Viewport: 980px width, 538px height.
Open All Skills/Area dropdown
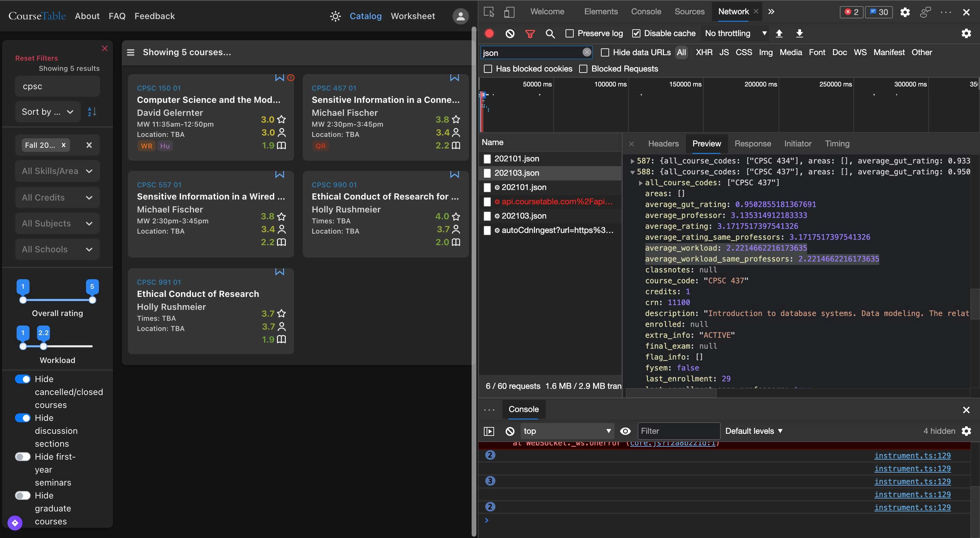pos(58,171)
